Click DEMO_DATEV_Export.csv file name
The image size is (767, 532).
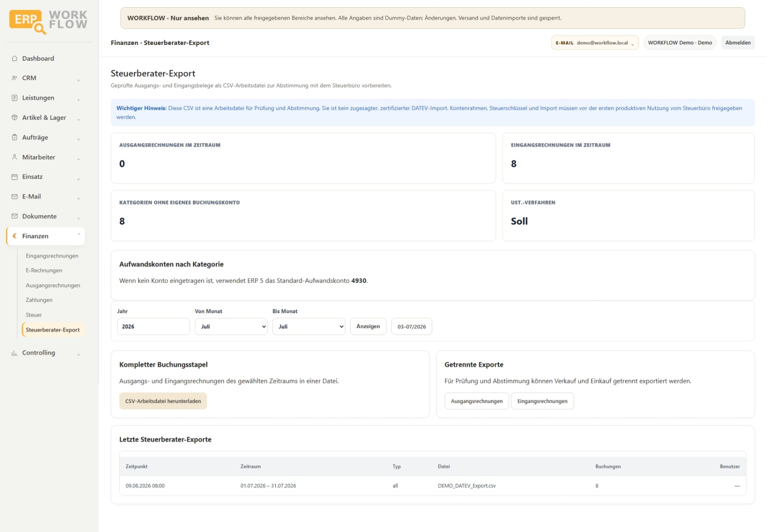click(467, 486)
